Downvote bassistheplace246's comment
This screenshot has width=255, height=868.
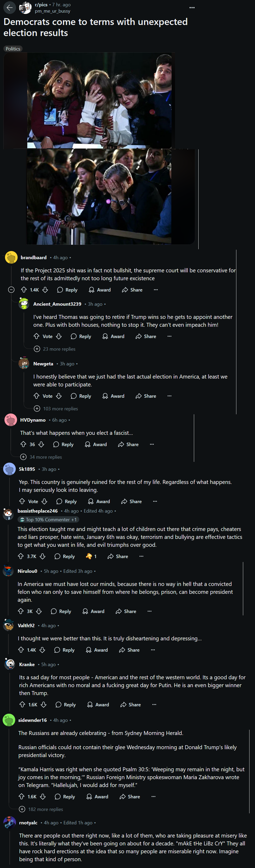(42, 556)
